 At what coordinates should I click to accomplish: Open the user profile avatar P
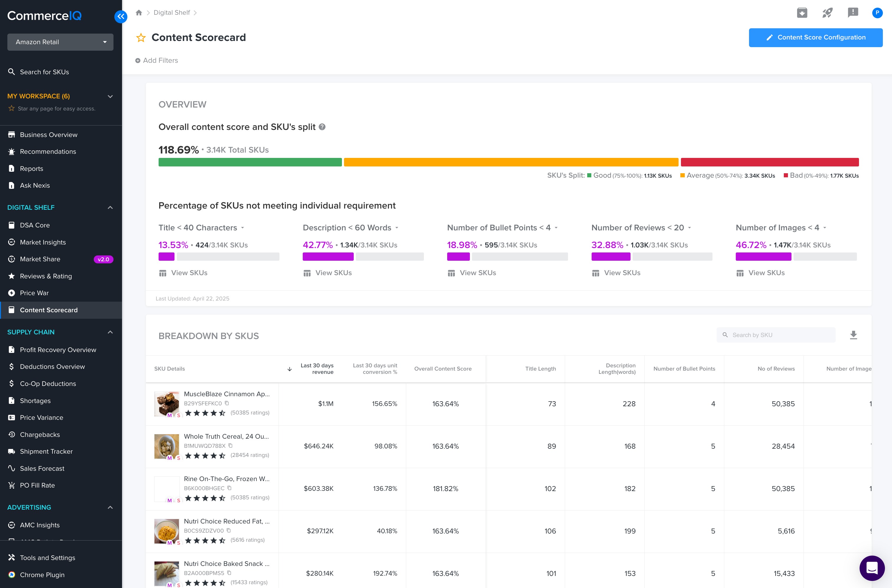[x=877, y=13]
